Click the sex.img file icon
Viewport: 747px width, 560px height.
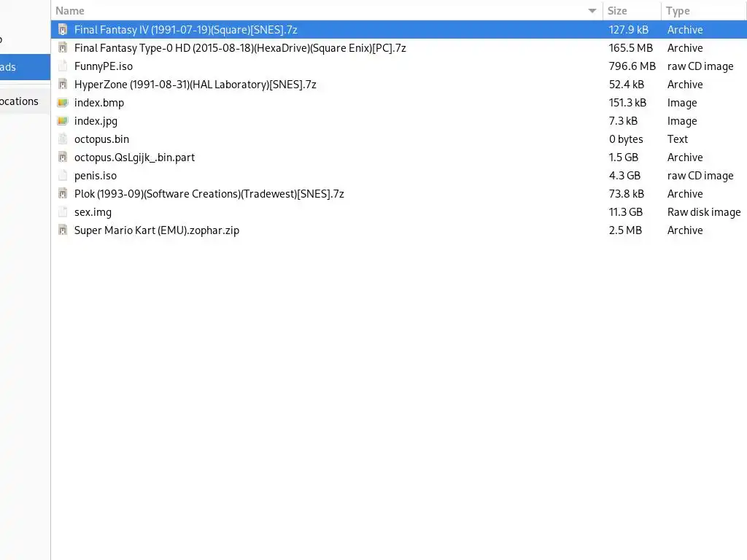pos(63,212)
